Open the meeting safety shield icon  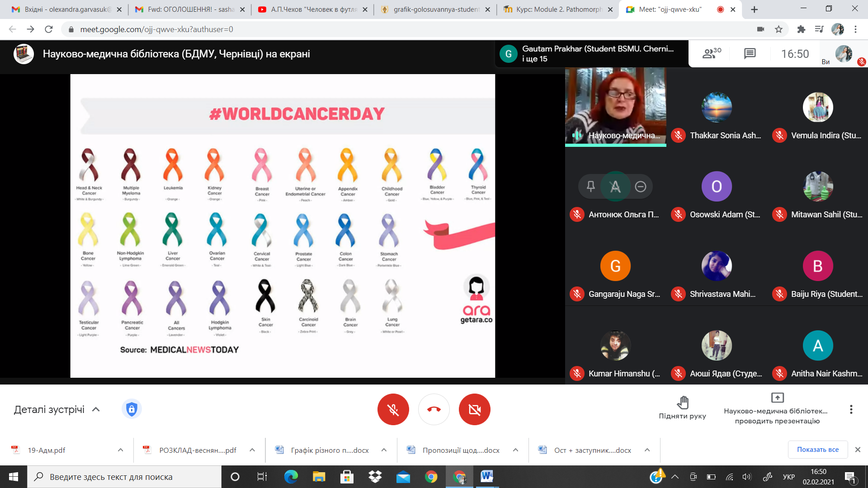[x=132, y=409]
